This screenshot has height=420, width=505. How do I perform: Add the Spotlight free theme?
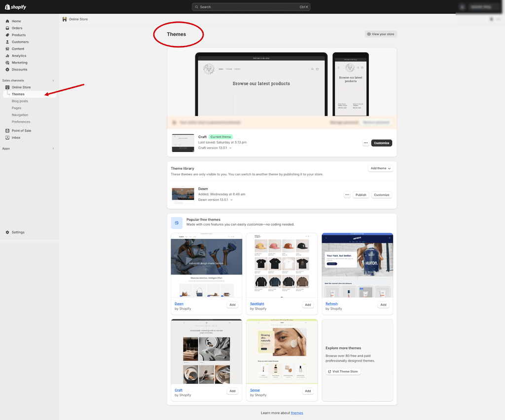click(308, 305)
